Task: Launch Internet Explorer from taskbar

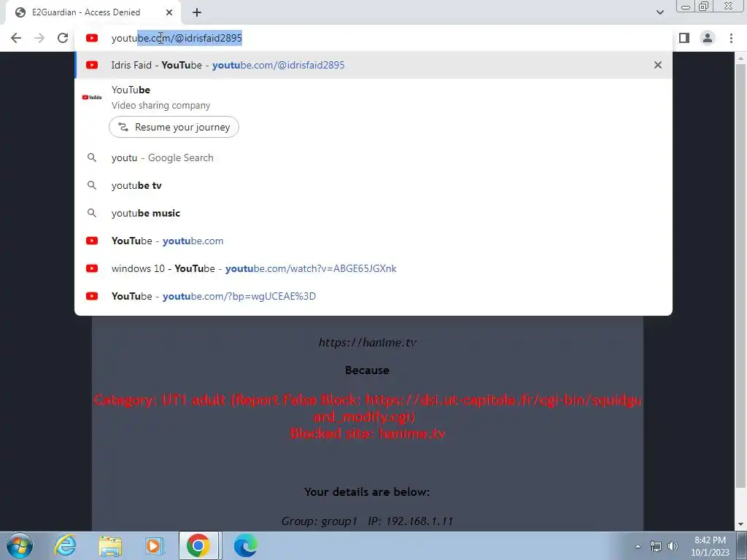Action: coord(65,545)
